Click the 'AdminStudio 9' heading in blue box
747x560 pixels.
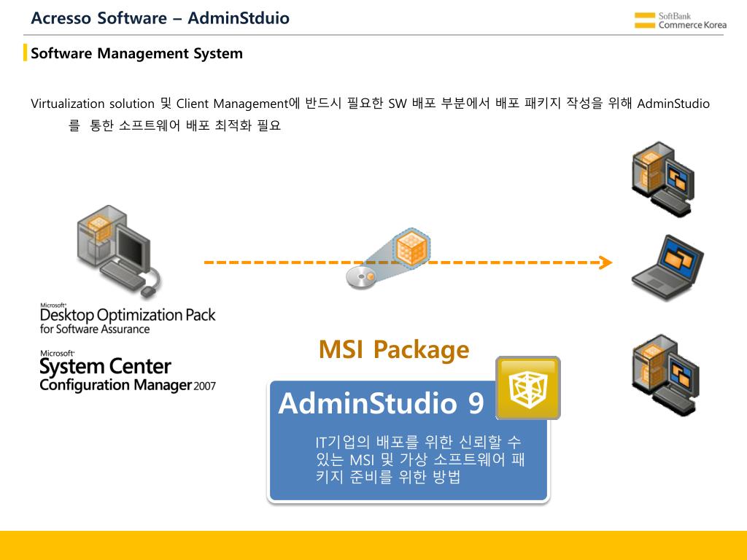pos(381,402)
